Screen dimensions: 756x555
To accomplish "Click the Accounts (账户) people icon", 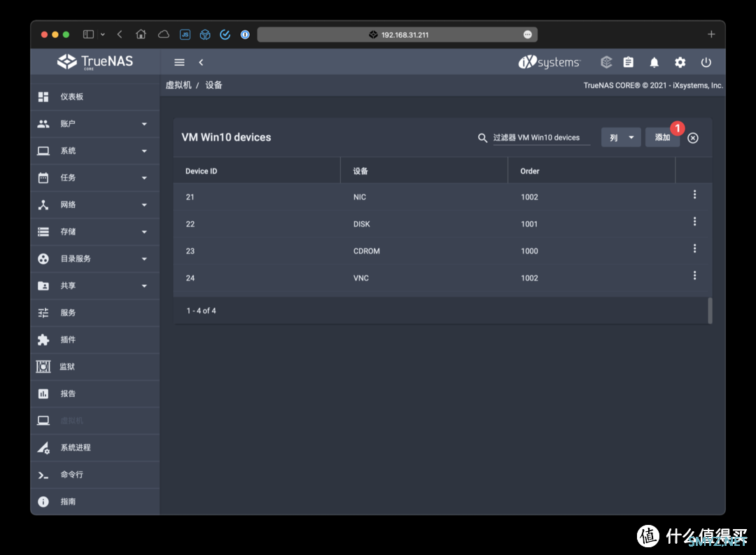I will (x=43, y=124).
